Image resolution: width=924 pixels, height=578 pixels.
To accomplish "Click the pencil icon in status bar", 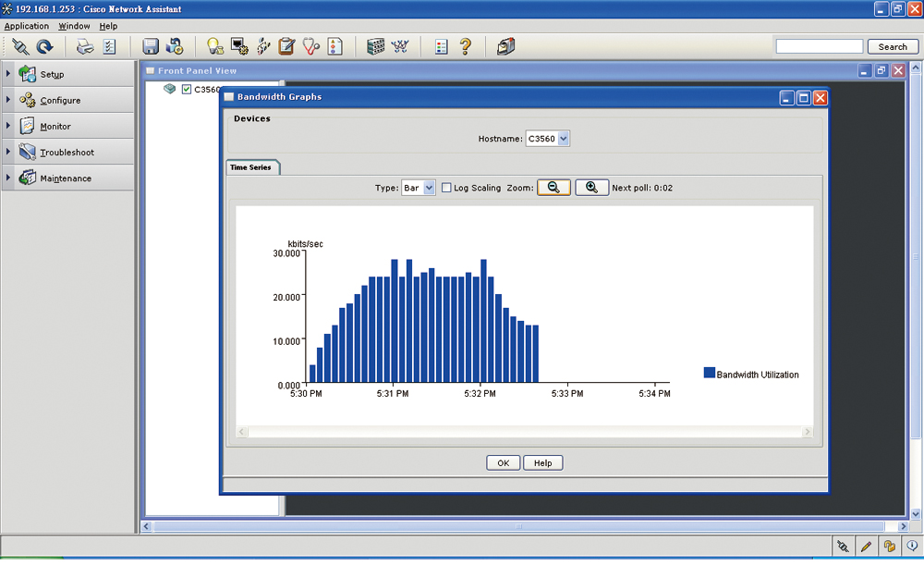I will click(x=866, y=547).
